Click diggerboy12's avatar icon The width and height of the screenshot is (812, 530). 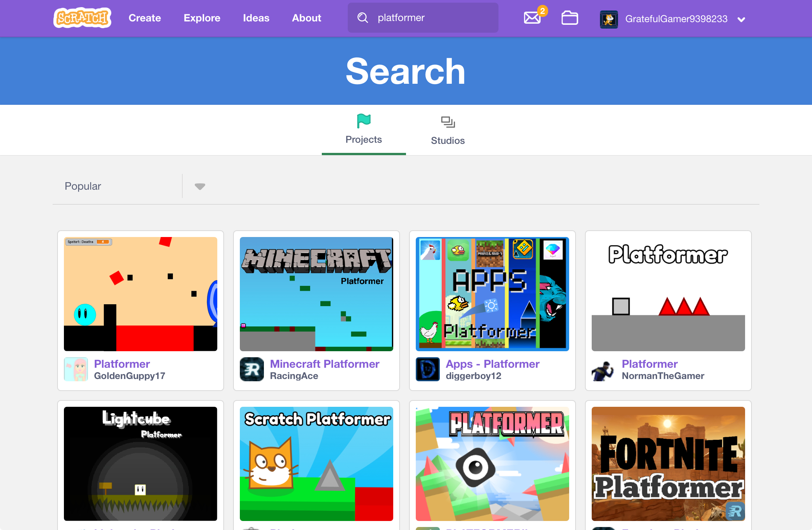click(x=428, y=369)
